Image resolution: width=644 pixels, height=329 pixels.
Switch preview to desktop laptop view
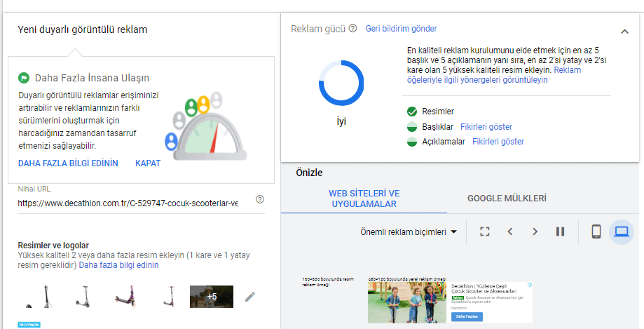click(622, 231)
